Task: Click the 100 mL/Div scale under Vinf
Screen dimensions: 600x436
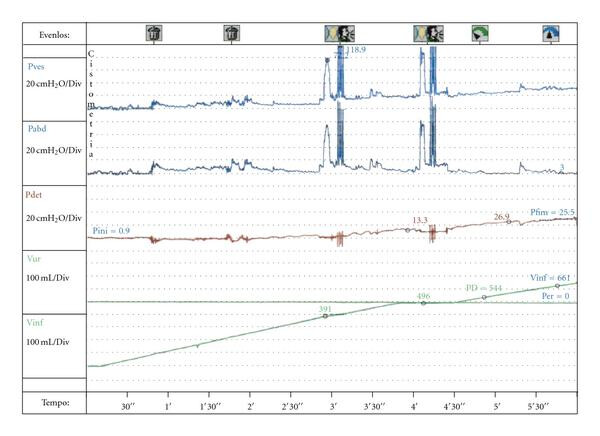Action: 48,342
